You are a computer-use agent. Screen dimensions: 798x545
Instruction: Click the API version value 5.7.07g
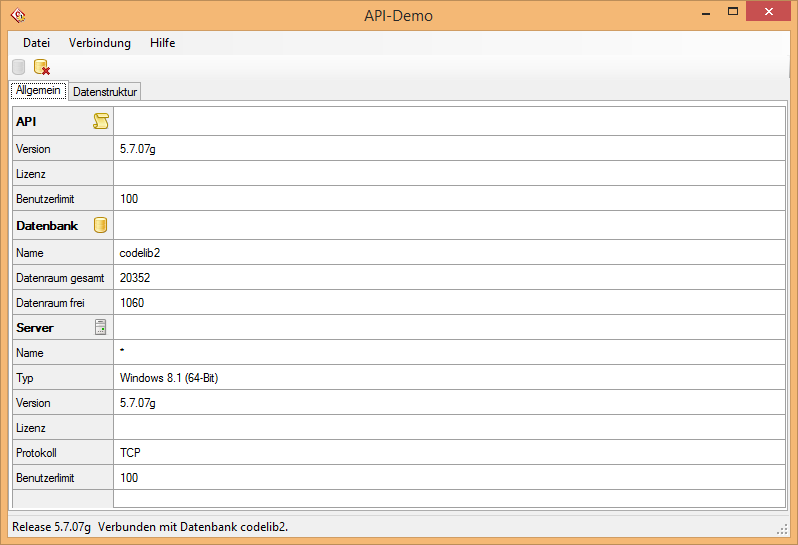[x=138, y=149]
